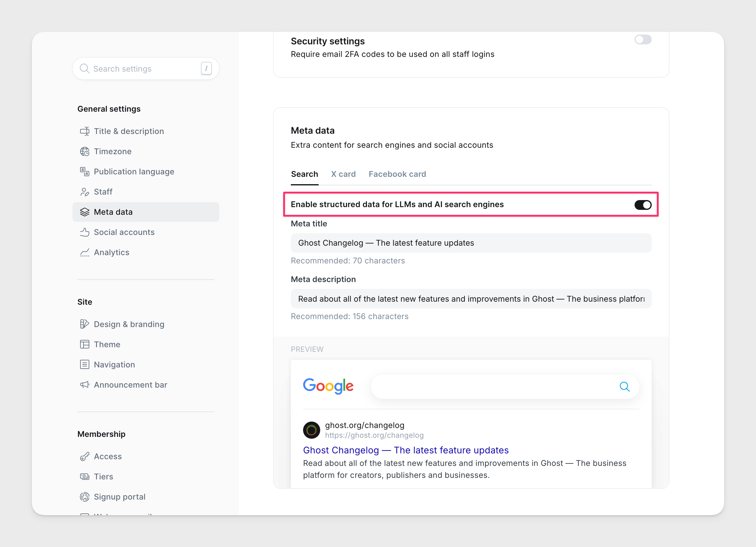Screen dimensions: 756x547
Task: Open Social accounts settings
Action: click(x=146, y=232)
